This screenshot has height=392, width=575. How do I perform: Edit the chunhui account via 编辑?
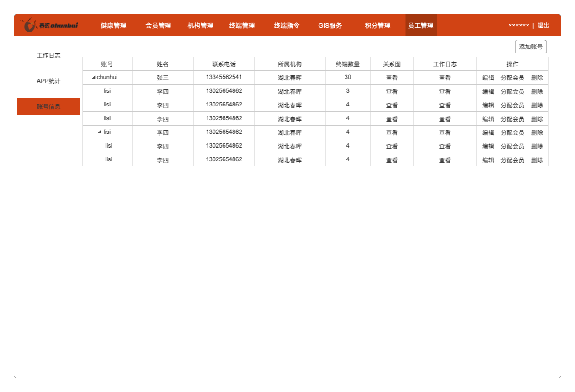pyautogui.click(x=488, y=78)
